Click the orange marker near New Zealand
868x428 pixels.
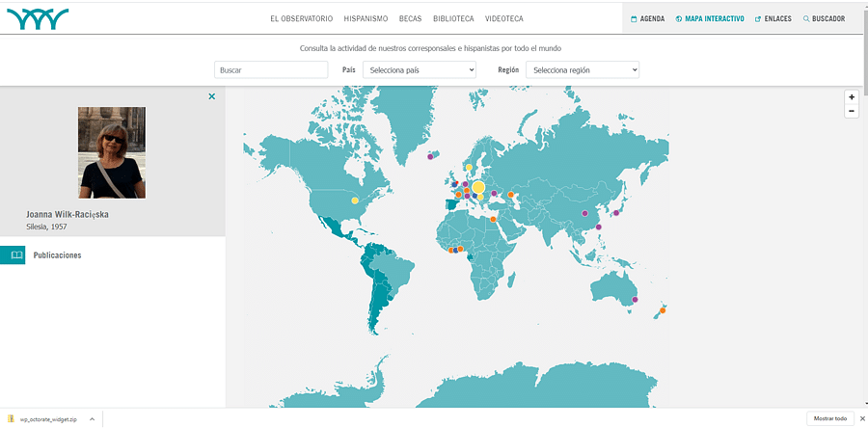tap(663, 310)
